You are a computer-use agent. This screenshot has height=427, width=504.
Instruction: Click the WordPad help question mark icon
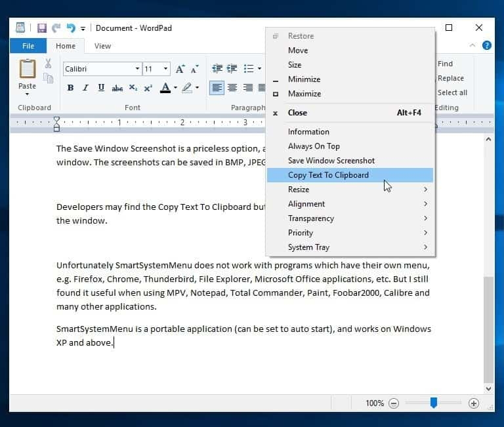[x=487, y=46]
